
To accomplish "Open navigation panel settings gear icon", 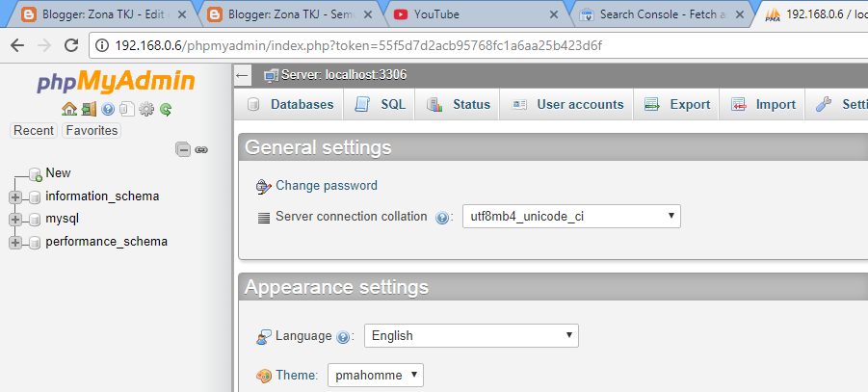I will (x=146, y=110).
